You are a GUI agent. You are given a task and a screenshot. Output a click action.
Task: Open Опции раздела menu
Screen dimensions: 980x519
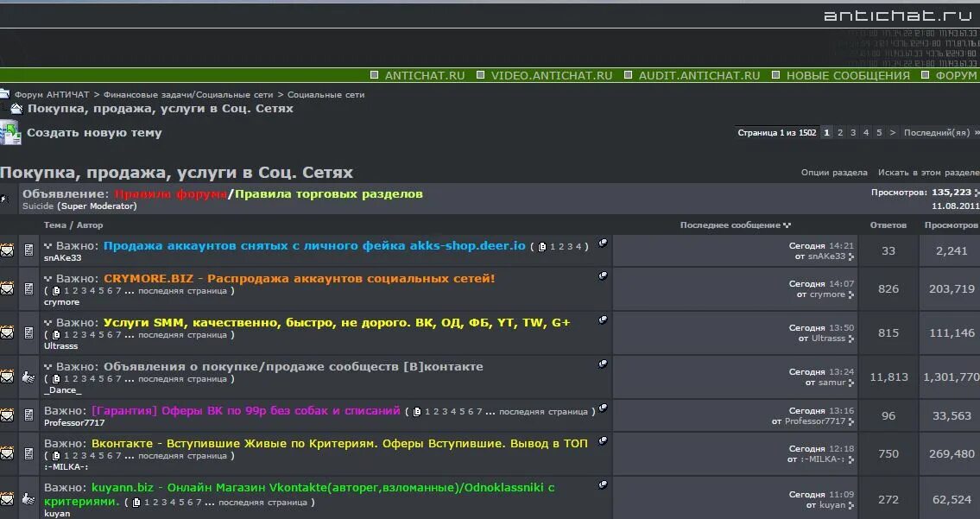834,173
